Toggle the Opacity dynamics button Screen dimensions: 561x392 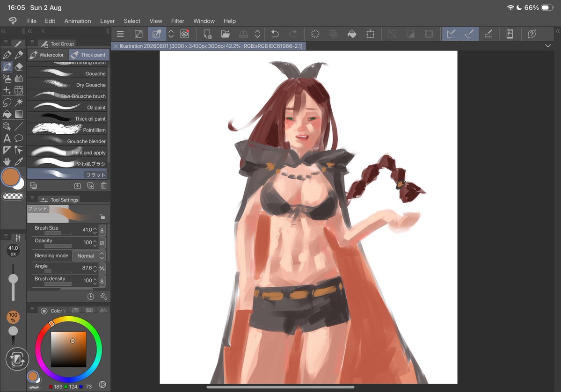102,243
